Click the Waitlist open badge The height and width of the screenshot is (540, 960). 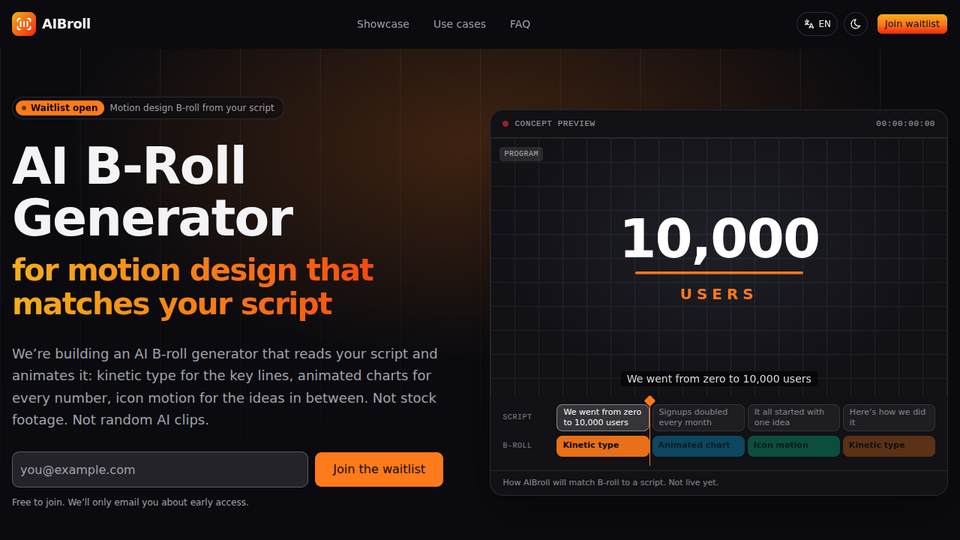pos(59,108)
